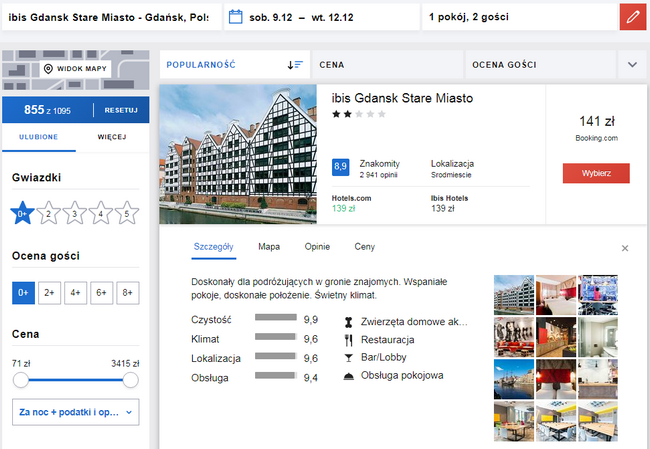Switch to the Opinie tab
This screenshot has width=650, height=449.
click(x=317, y=247)
